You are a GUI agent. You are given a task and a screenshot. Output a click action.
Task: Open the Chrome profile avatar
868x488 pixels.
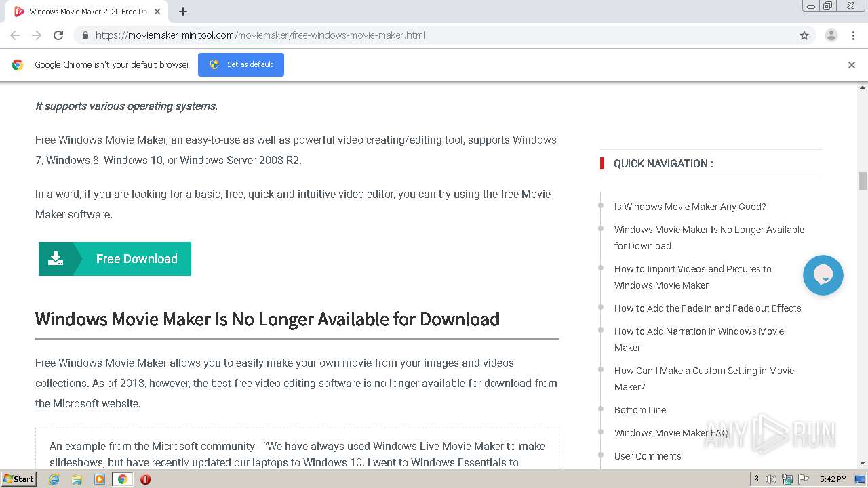click(x=831, y=35)
